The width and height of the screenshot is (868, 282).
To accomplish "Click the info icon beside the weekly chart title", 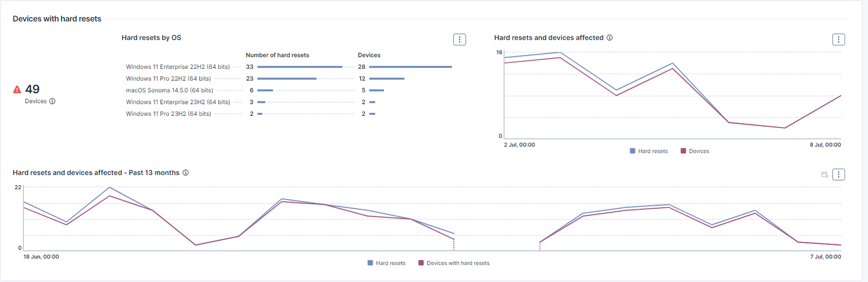I will point(609,38).
